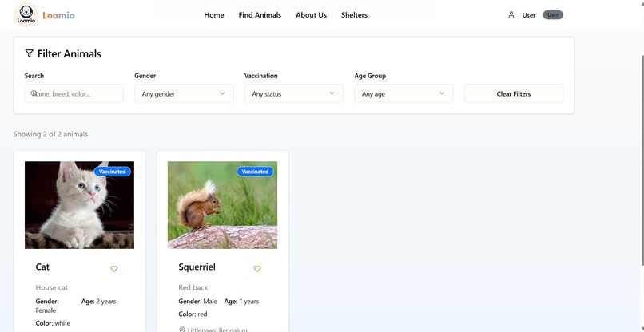Open the Gender dropdown
Viewport: 644px width, 332px height.
tap(184, 93)
